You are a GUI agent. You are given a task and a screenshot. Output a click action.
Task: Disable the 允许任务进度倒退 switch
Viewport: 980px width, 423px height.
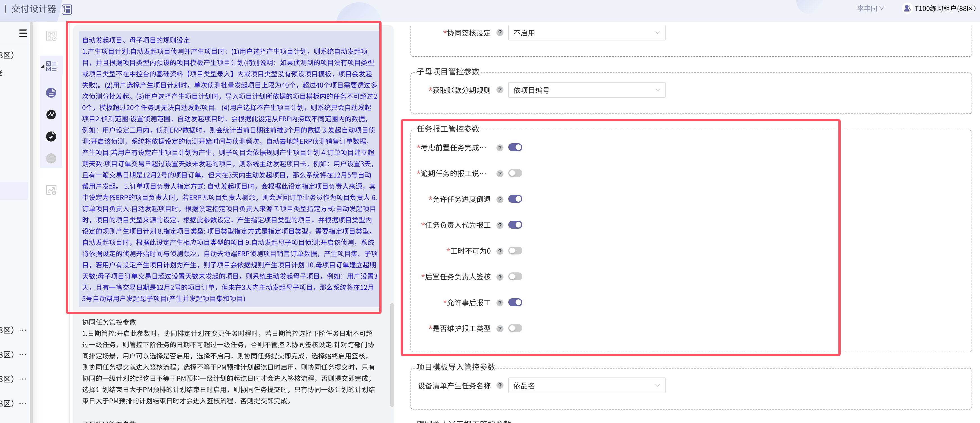coord(515,199)
